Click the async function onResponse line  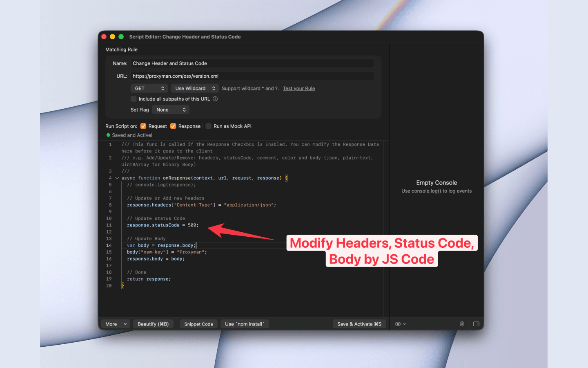(x=204, y=178)
